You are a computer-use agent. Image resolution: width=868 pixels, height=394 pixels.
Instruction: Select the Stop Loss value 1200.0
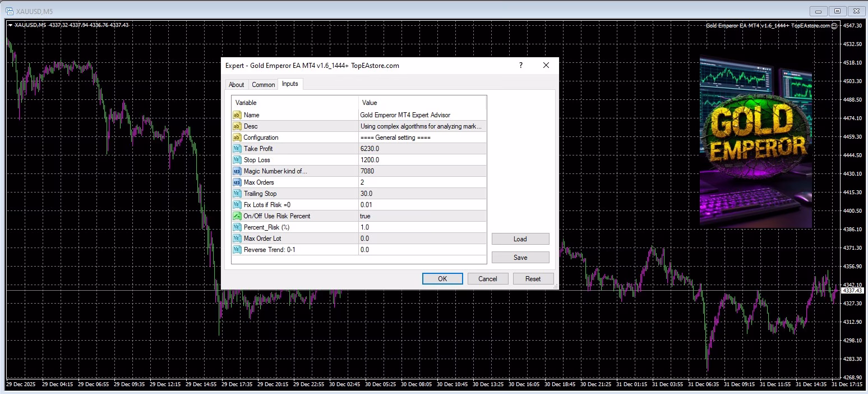(422, 160)
